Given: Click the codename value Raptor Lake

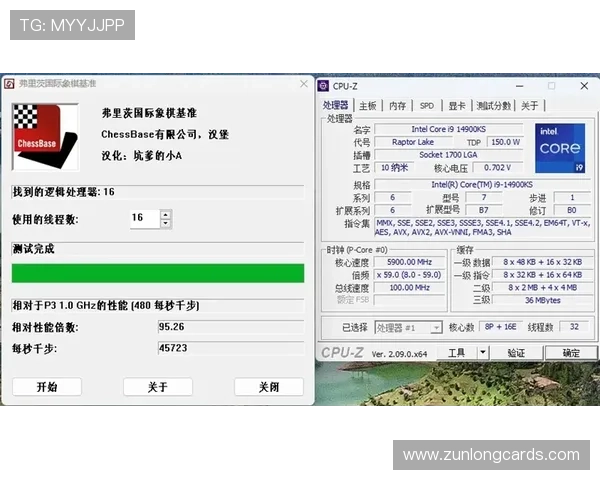Looking at the screenshot, I should 413,142.
